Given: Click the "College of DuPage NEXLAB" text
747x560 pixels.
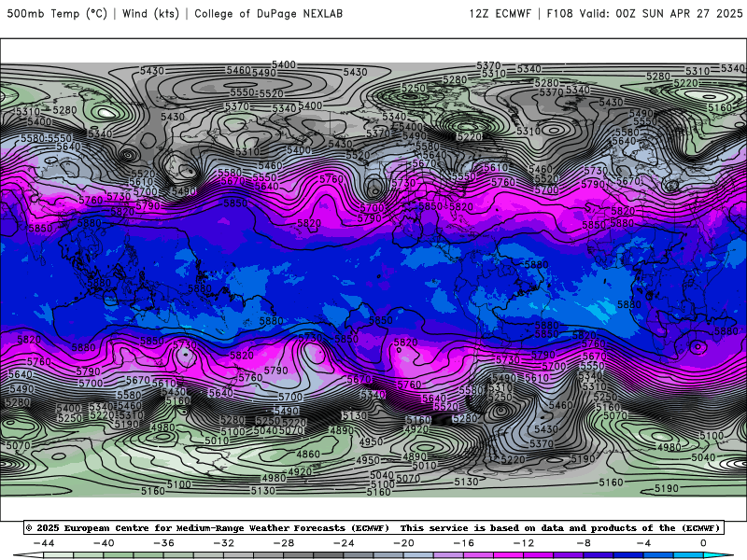Looking at the screenshot, I should coord(268,14).
